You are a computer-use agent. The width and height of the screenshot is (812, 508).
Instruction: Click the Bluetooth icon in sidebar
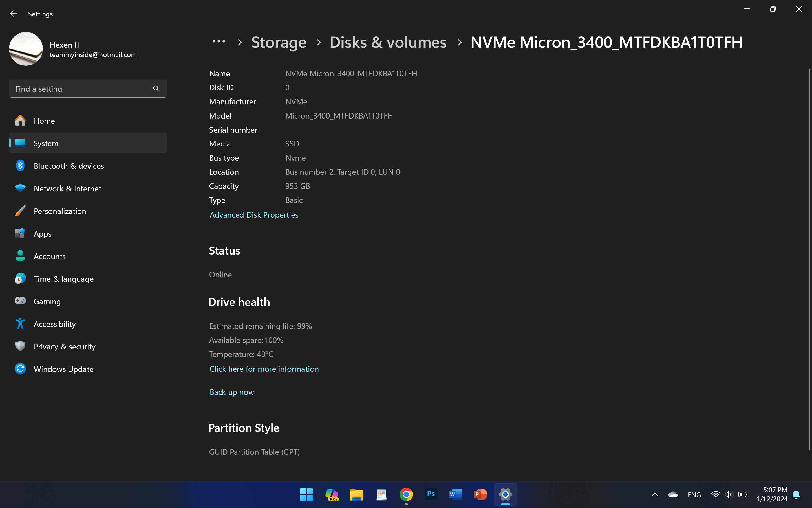[20, 166]
